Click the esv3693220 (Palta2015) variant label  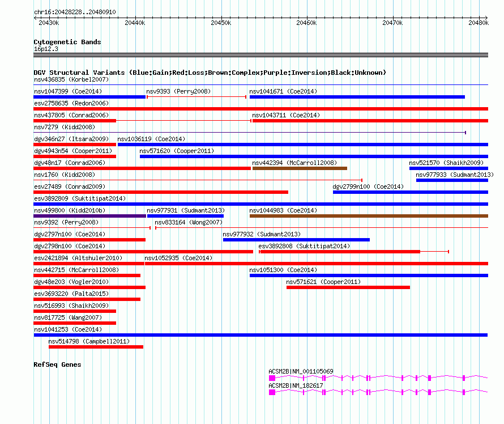(71, 294)
